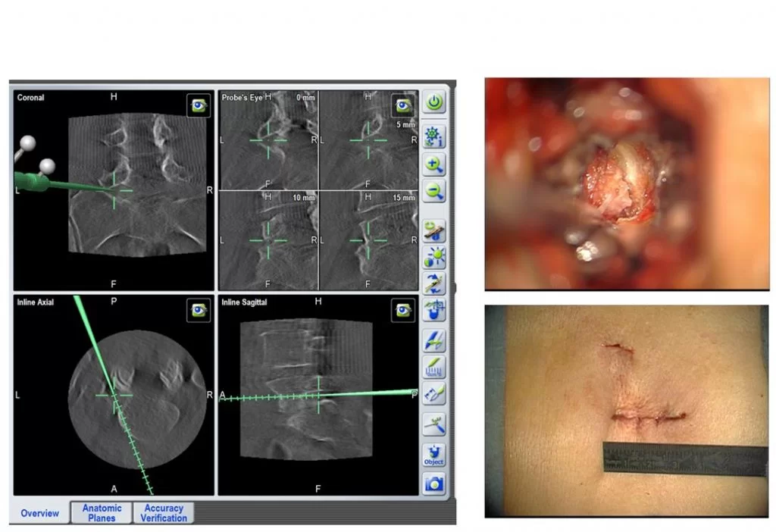Open brightness and contrast sun icon
This screenshot has height=532, width=776.
pos(434,258)
